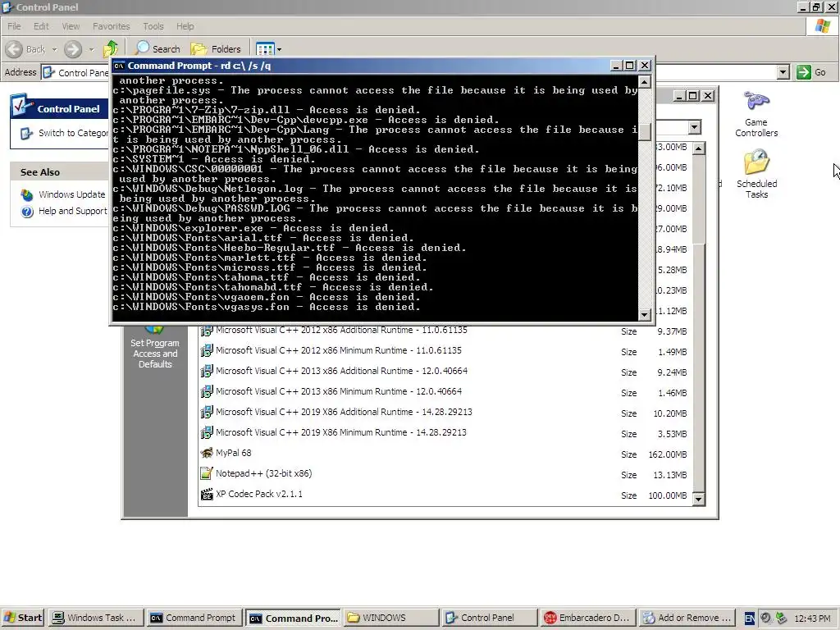Open the Start menu
Image resolution: width=840 pixels, height=630 pixels.
click(x=22, y=618)
